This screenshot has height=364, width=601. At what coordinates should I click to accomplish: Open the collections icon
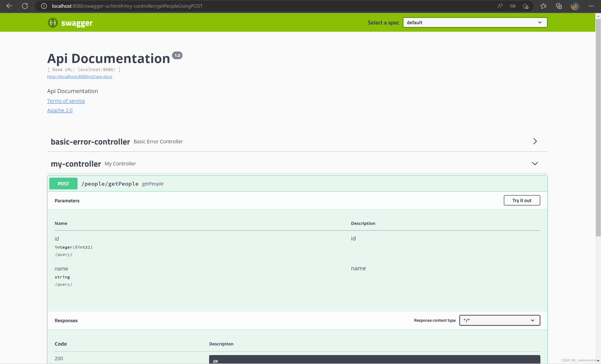[x=559, y=6]
